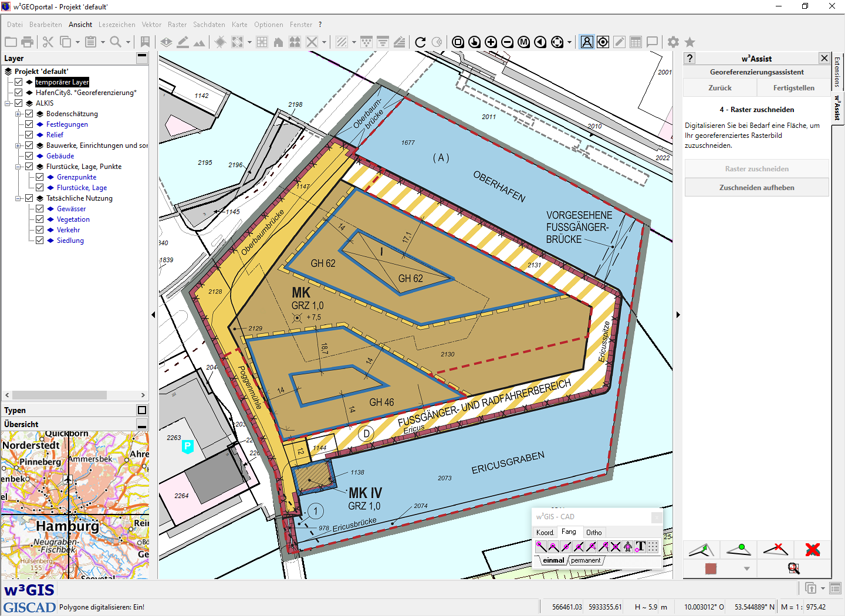Uncheck the 'temporärer Layer' checkbox
This screenshot has height=616, width=845.
19,82
